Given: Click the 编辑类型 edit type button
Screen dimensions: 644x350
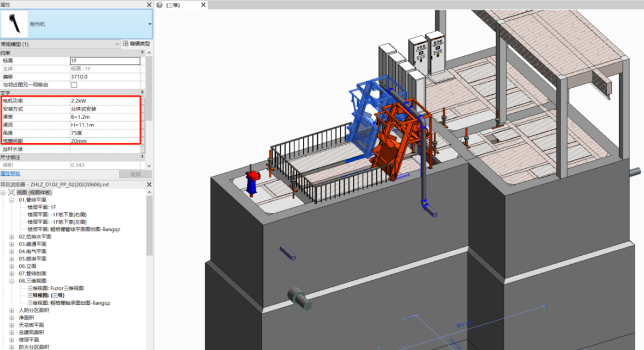Looking at the screenshot, I should [136, 44].
